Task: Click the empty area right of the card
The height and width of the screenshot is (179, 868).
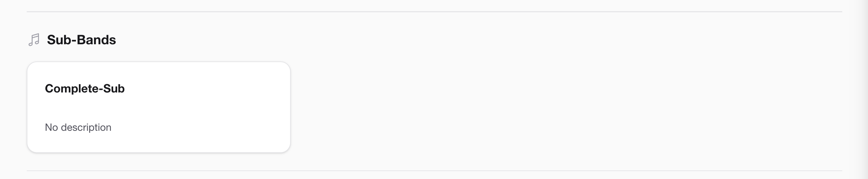Action: coord(539,107)
